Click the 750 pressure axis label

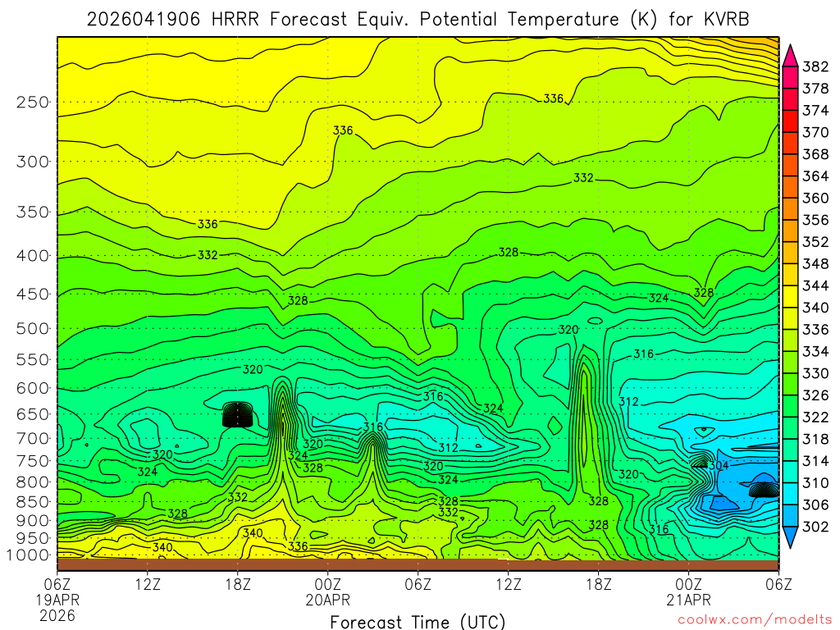click(x=33, y=461)
